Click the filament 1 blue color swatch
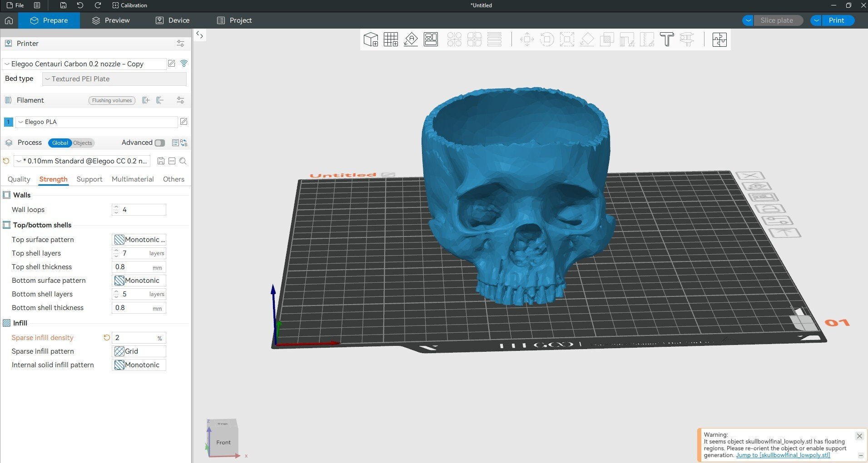Viewport: 868px width, 463px height. tap(8, 122)
